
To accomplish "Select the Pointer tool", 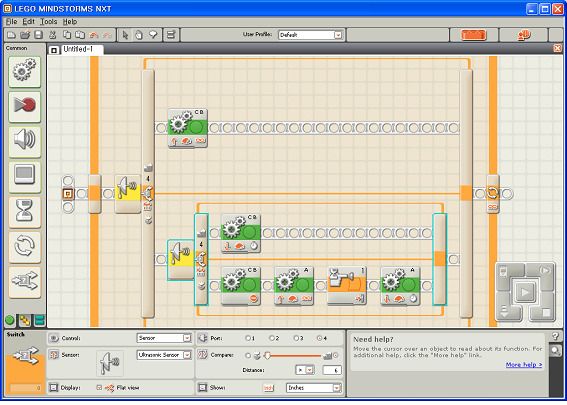I will (125, 35).
